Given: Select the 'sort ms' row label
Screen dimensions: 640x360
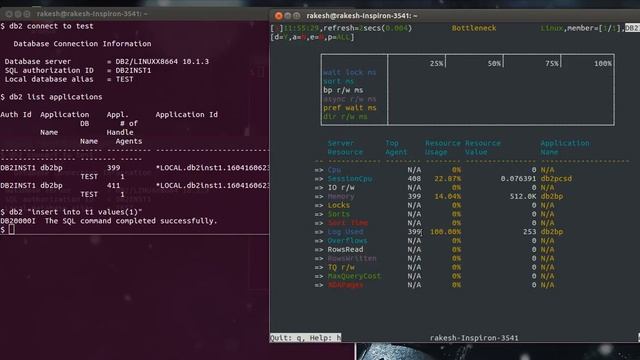Looking at the screenshot, I should pyautogui.click(x=338, y=81).
